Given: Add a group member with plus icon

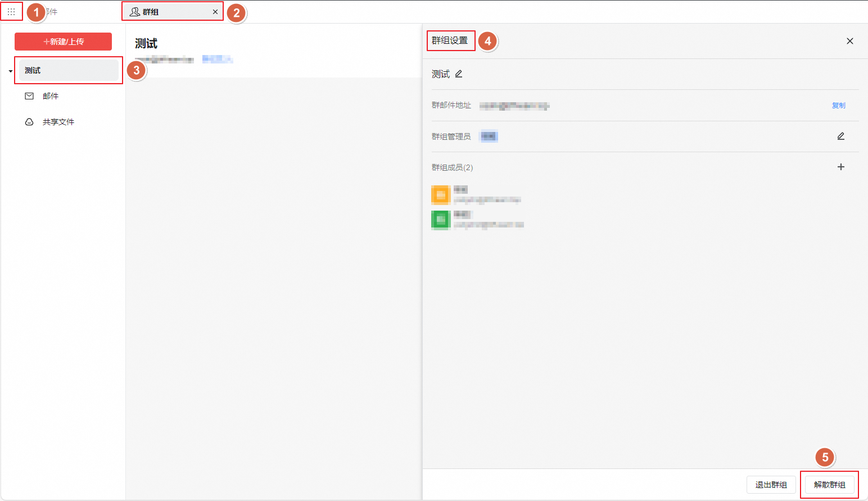Looking at the screenshot, I should click(x=840, y=167).
